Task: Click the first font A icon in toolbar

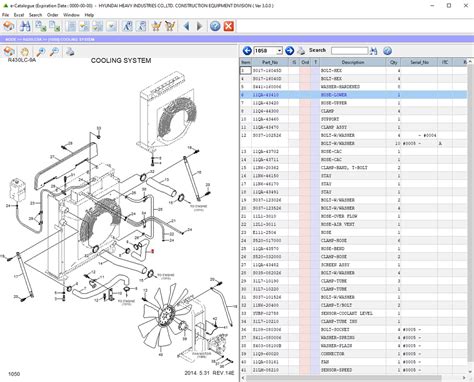Action: [x=127, y=26]
